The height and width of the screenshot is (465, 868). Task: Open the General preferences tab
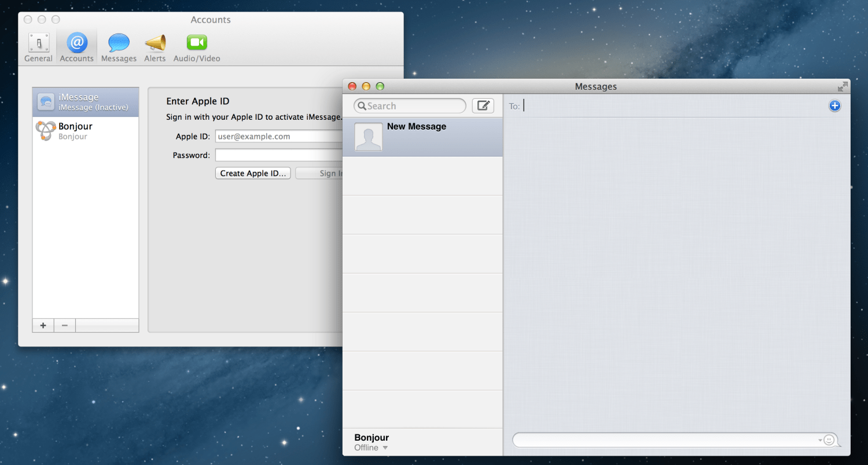[x=39, y=47]
